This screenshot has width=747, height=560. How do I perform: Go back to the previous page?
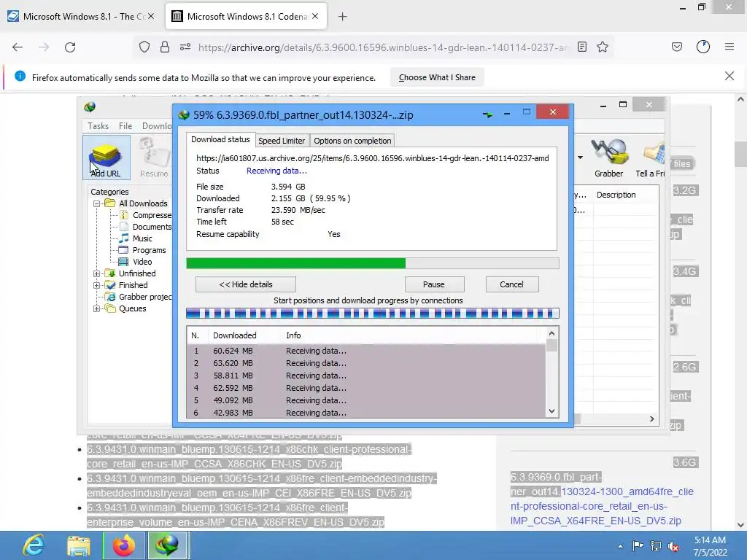[x=18, y=47]
